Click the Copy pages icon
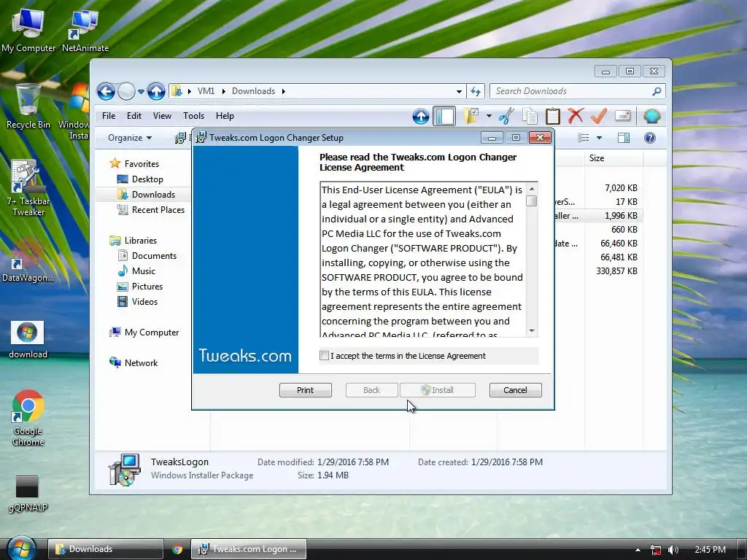The height and width of the screenshot is (560, 747). point(530,116)
